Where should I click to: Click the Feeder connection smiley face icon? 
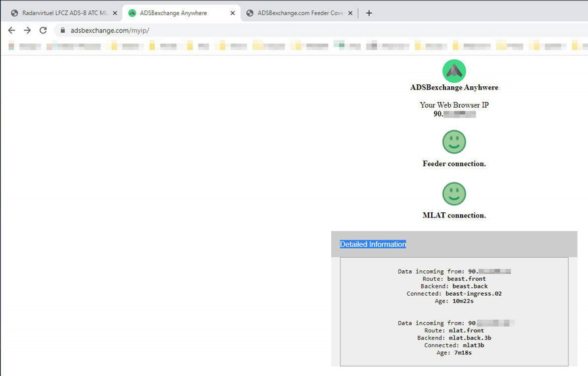[454, 142]
